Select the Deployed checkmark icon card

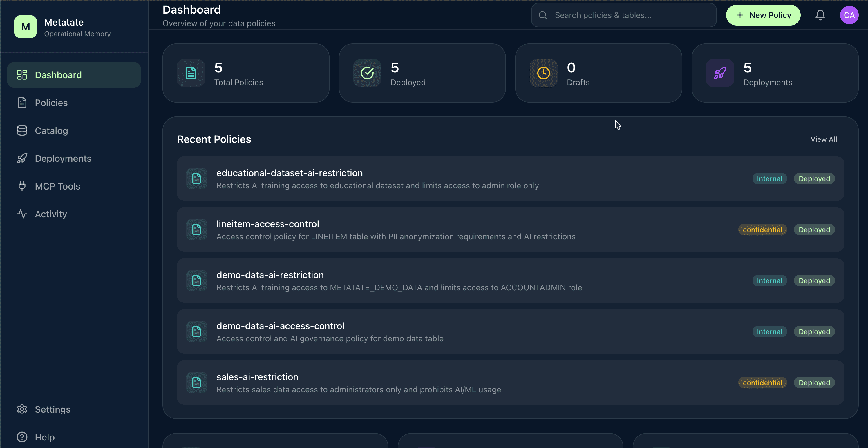[x=367, y=73]
